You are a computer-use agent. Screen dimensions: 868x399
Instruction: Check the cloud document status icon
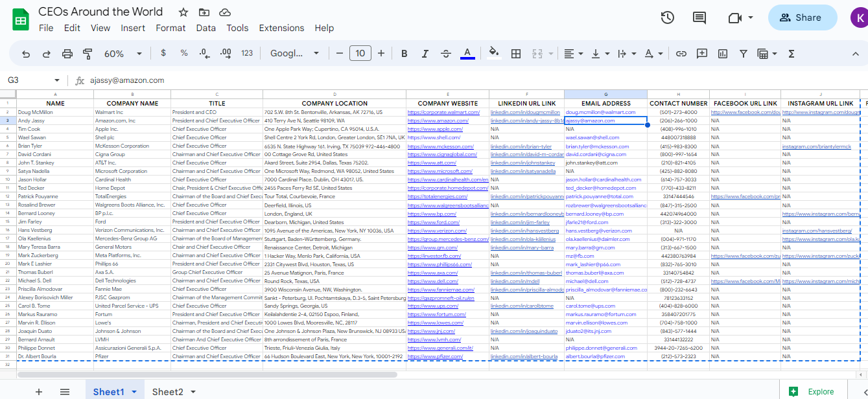[x=225, y=12]
